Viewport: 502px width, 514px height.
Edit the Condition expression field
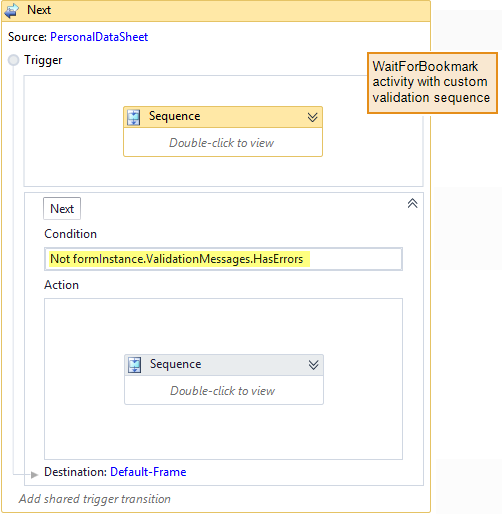pyautogui.click(x=223, y=259)
